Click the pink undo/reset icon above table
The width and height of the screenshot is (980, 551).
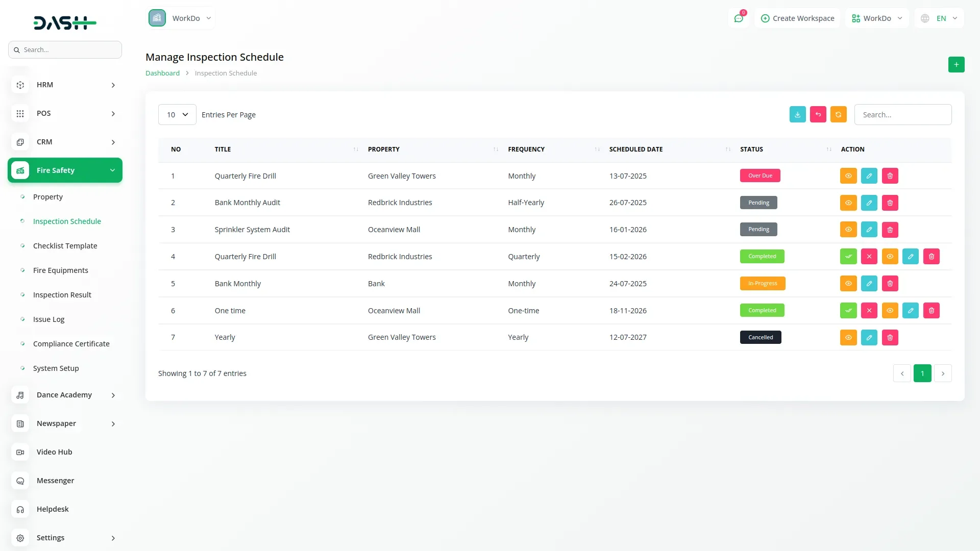click(818, 114)
